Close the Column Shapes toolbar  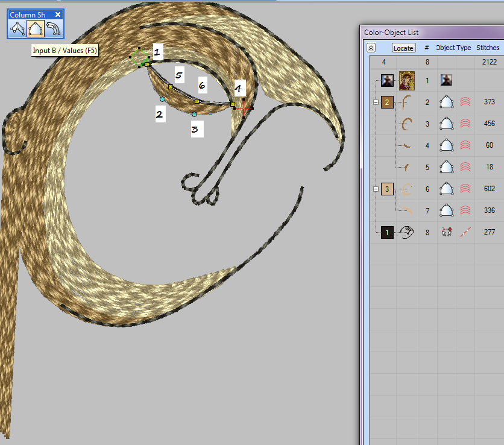pyautogui.click(x=57, y=14)
